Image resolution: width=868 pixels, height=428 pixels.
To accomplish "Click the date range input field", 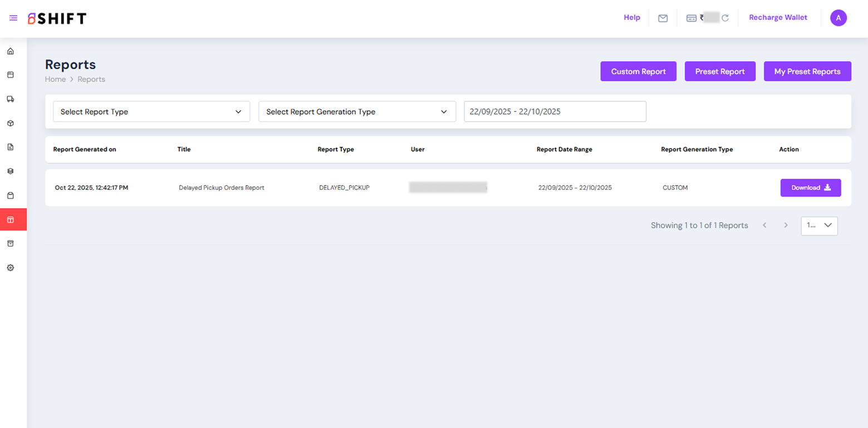I will [x=555, y=111].
